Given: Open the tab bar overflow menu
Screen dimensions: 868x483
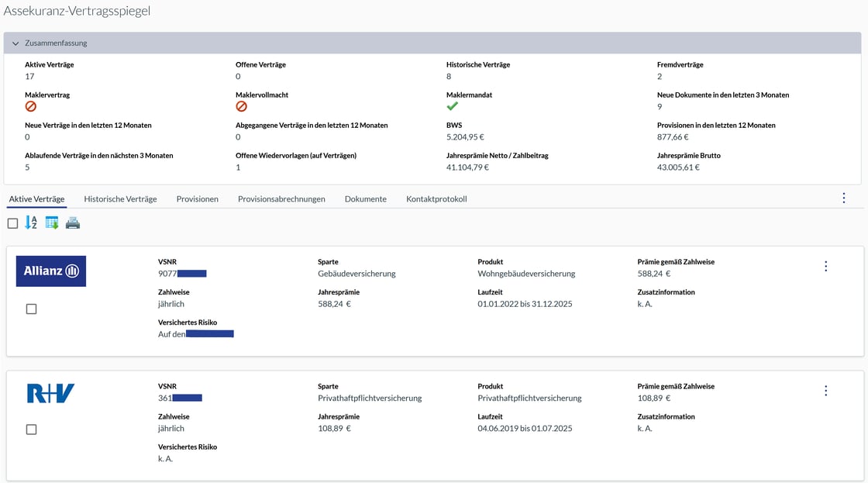Looking at the screenshot, I should tap(844, 198).
